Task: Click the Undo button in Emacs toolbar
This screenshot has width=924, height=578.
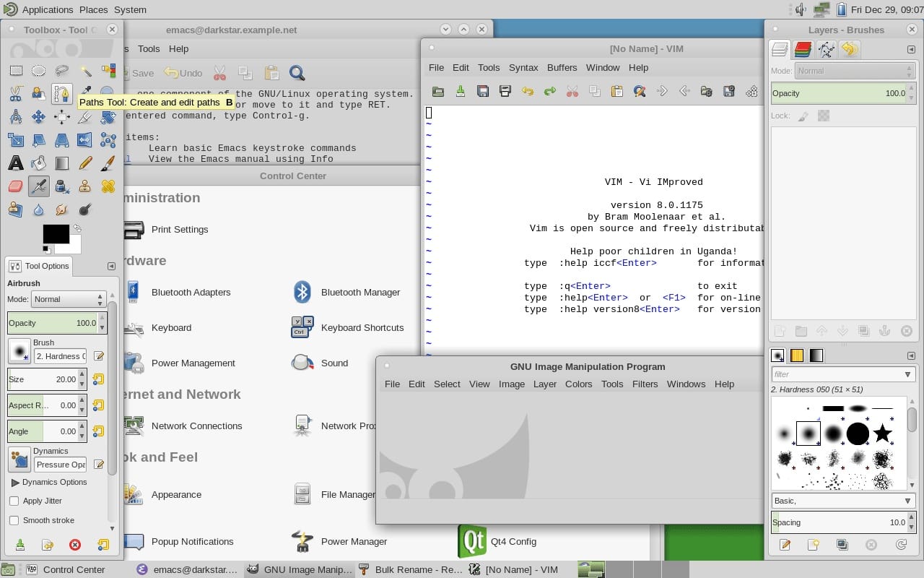Action: point(183,73)
